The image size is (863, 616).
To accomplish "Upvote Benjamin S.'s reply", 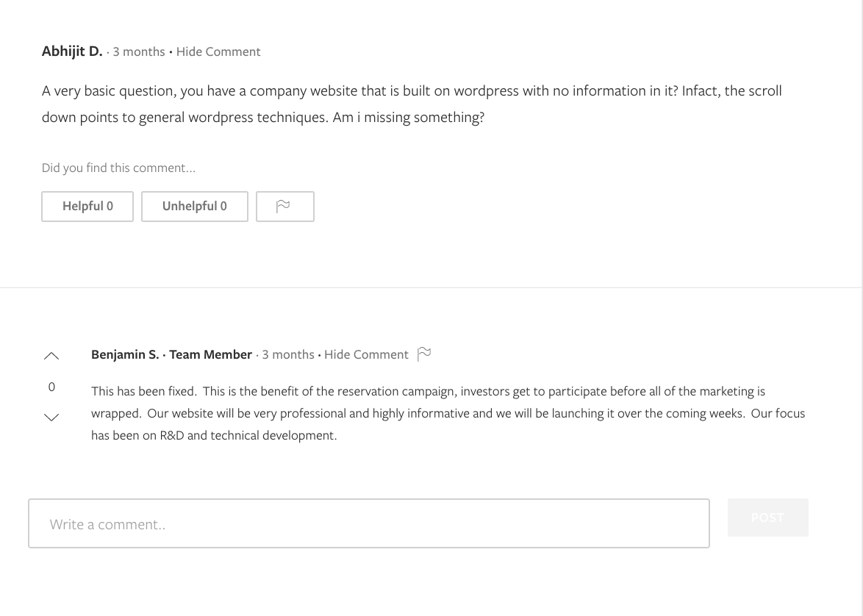I will (x=51, y=357).
